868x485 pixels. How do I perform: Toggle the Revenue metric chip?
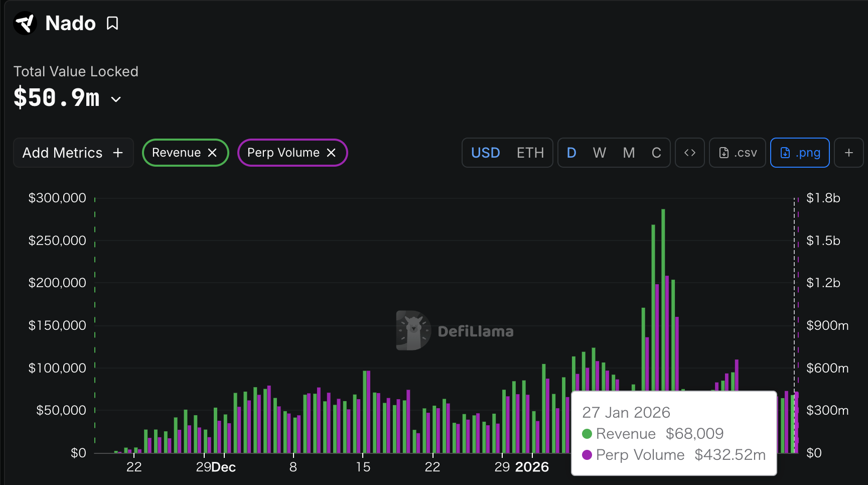pyautogui.click(x=185, y=153)
